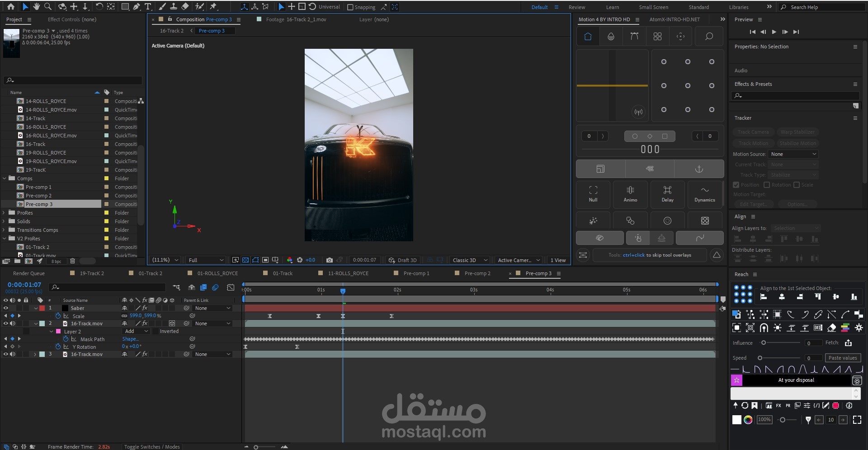The image size is (868, 450).
Task: Take a snapshot with camera icon
Action: click(x=330, y=260)
